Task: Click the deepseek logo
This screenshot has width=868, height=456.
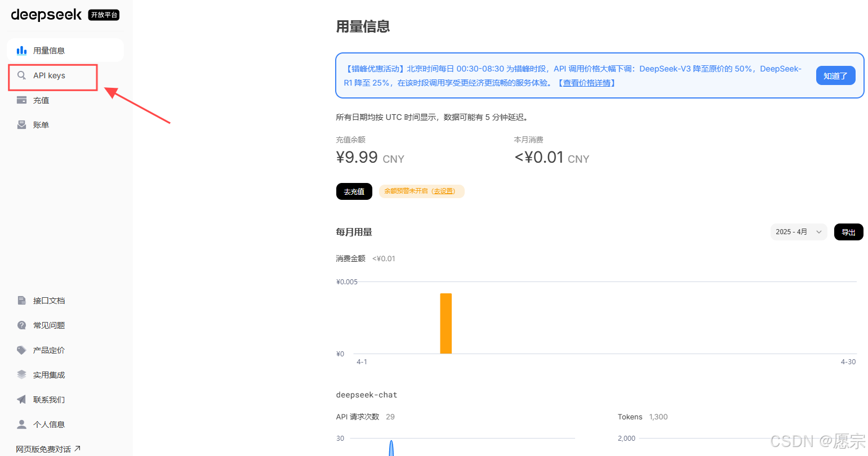Action: (46, 15)
